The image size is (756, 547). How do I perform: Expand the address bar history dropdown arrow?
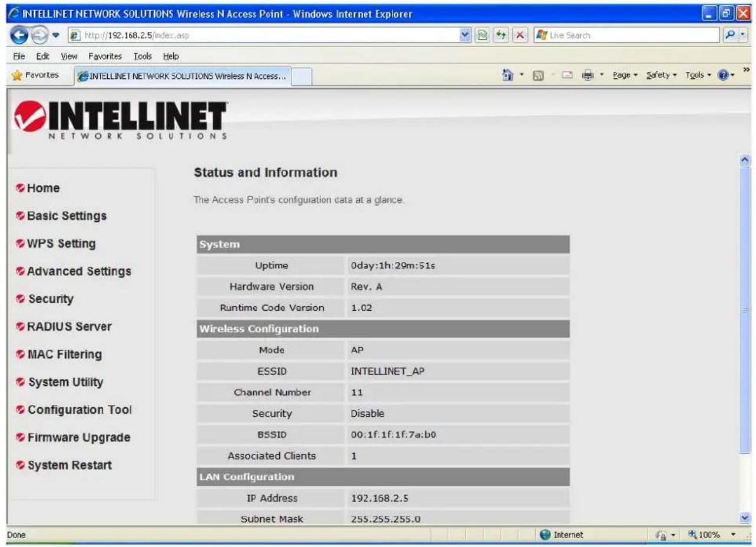(466, 36)
